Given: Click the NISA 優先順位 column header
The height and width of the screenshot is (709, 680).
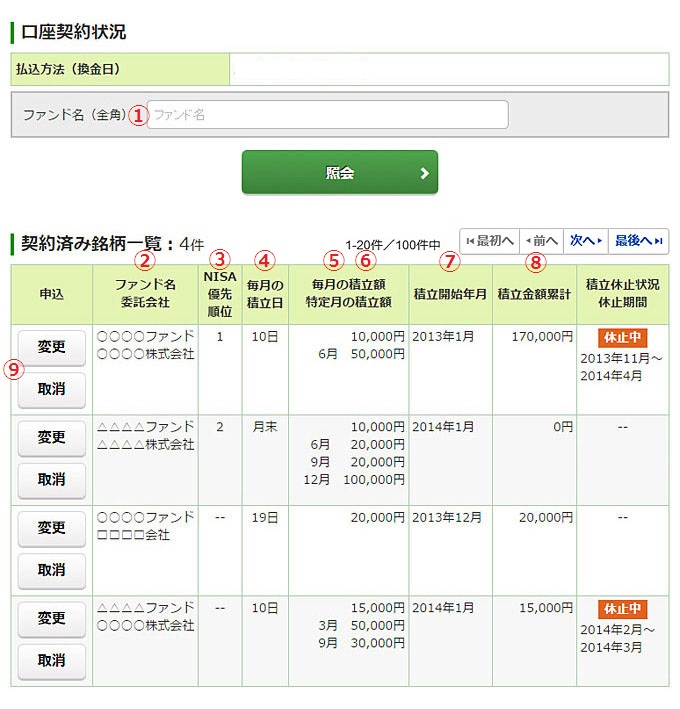Looking at the screenshot, I should [220, 294].
